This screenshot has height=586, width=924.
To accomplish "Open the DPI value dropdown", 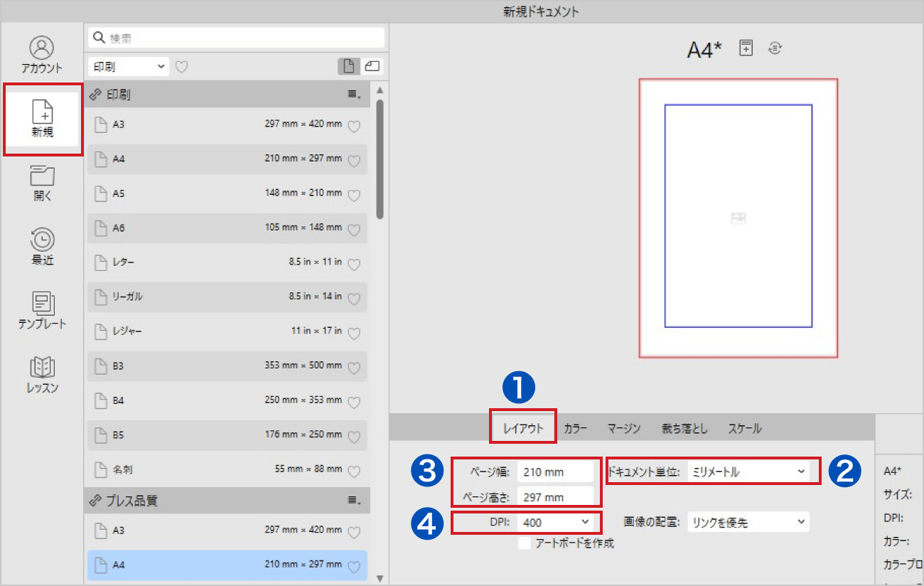I will [555, 522].
